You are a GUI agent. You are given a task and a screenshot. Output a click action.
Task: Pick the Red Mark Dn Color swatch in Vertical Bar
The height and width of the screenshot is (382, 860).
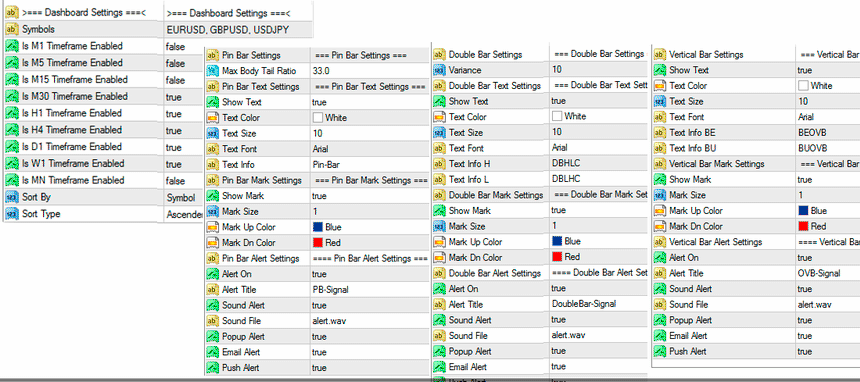pyautogui.click(x=804, y=226)
